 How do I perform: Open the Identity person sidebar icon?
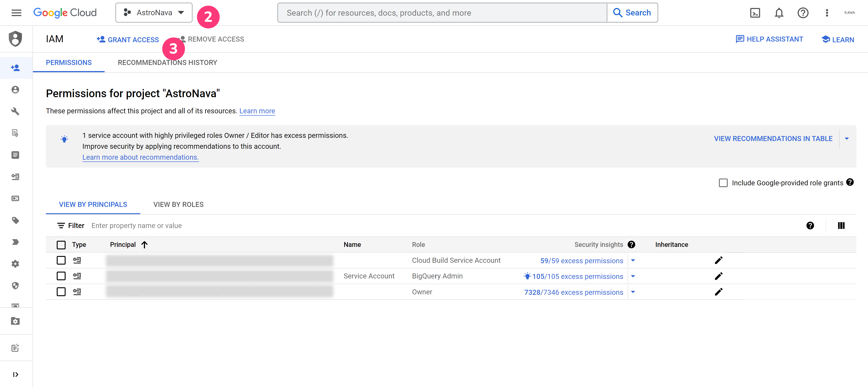tap(15, 90)
